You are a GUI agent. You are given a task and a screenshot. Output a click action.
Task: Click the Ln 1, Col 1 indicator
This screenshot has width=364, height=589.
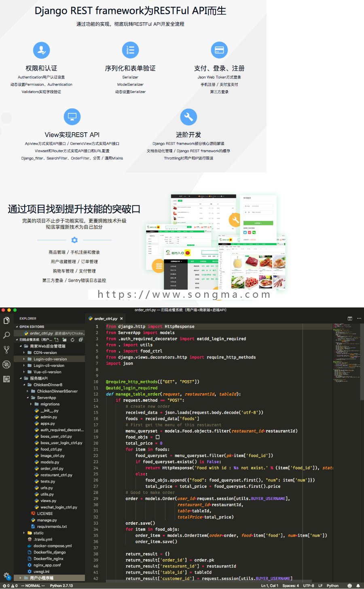(x=269, y=585)
